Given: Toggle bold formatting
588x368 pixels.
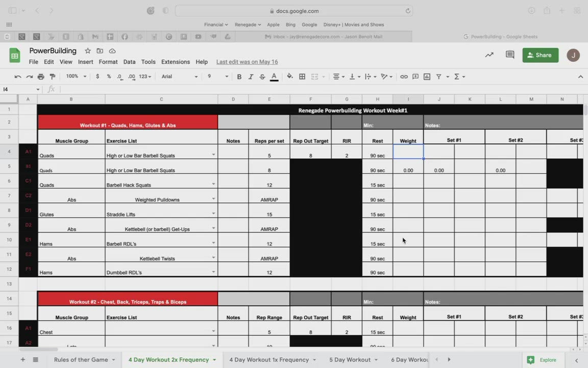Looking at the screenshot, I should click(x=239, y=77).
